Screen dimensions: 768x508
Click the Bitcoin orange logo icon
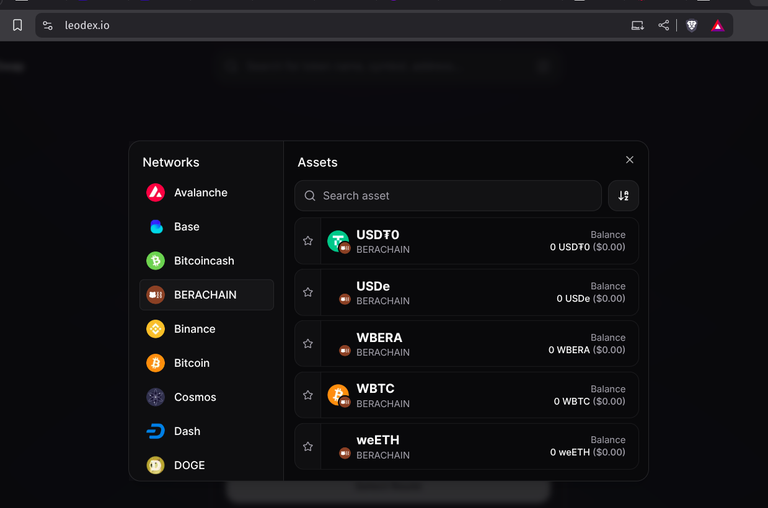coord(156,363)
